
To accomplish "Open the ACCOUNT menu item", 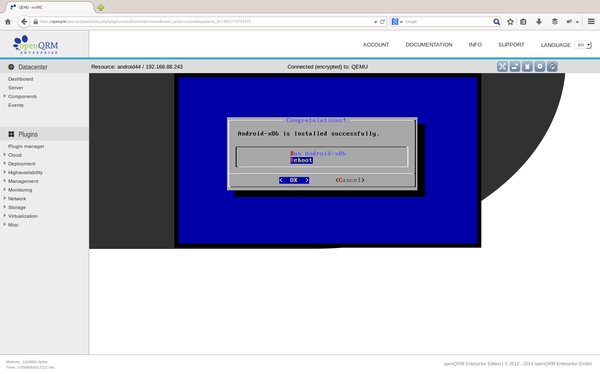I will 376,45.
